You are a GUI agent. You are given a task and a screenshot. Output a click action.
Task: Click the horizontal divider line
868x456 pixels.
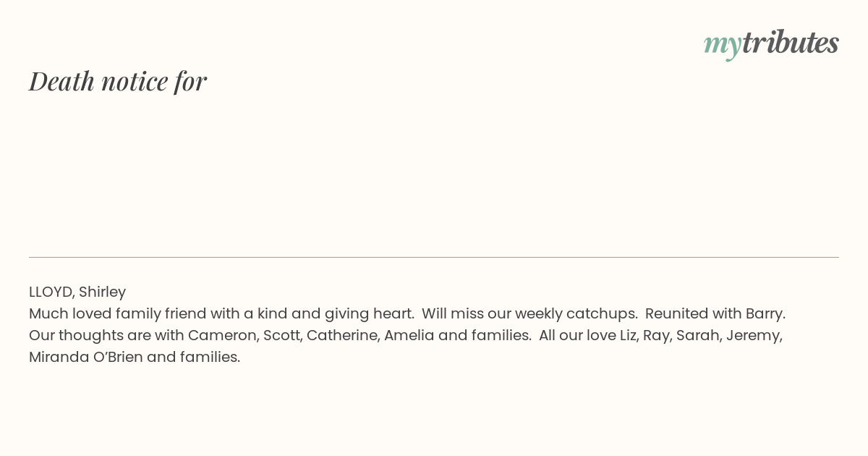click(434, 257)
